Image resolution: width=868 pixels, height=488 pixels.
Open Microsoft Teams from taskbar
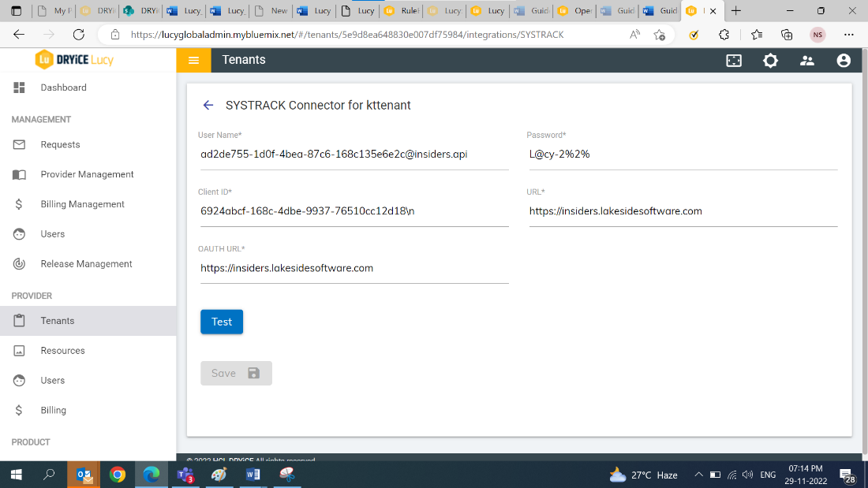point(185,474)
